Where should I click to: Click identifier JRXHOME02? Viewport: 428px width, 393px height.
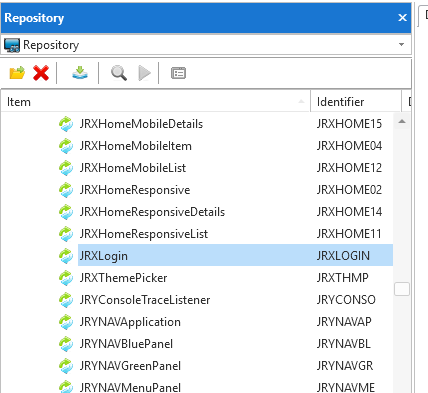tap(349, 190)
